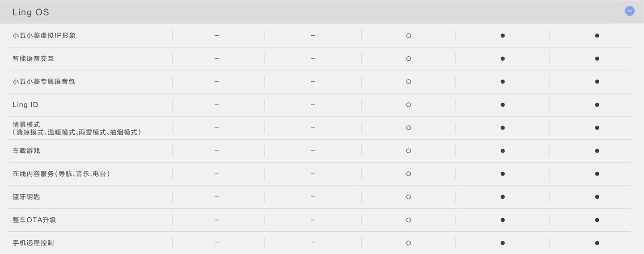Click the Ling ID row label

coord(25,105)
